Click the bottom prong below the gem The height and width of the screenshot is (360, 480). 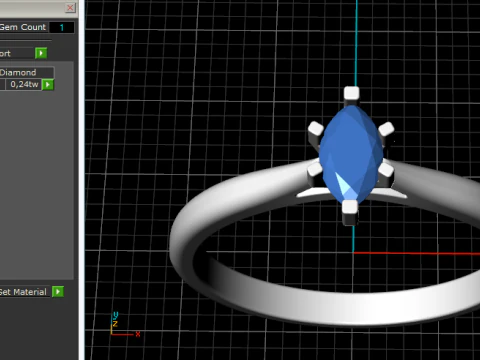350,212
